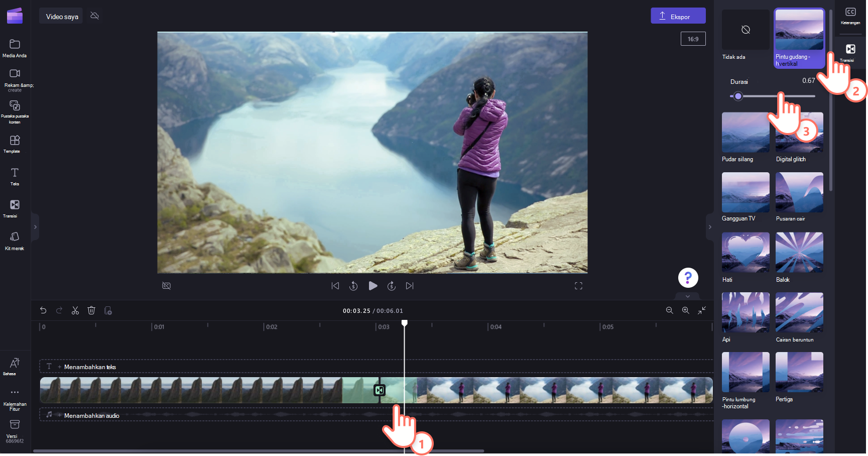Select the Pudar silang transition thumbnail
868x456 pixels.
[745, 132]
